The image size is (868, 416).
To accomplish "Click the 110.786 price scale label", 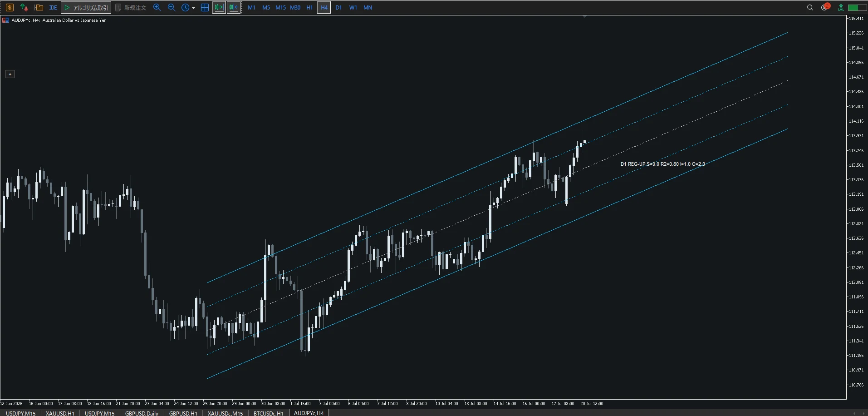I will [x=856, y=385].
